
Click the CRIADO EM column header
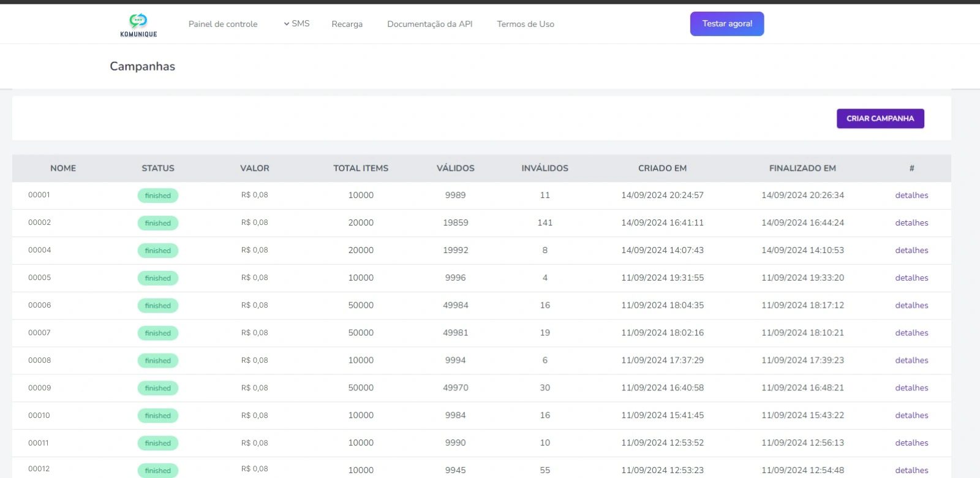point(663,168)
